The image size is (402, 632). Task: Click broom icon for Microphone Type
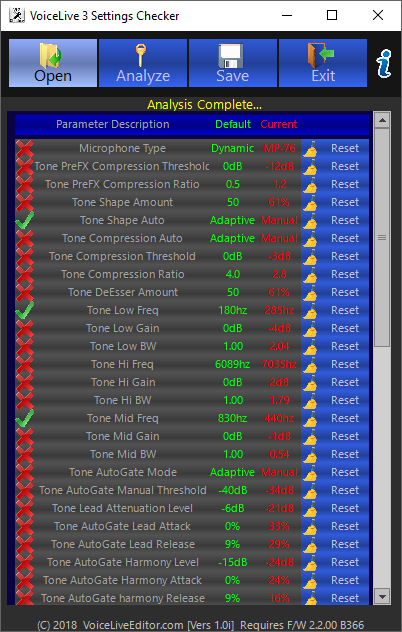point(310,148)
